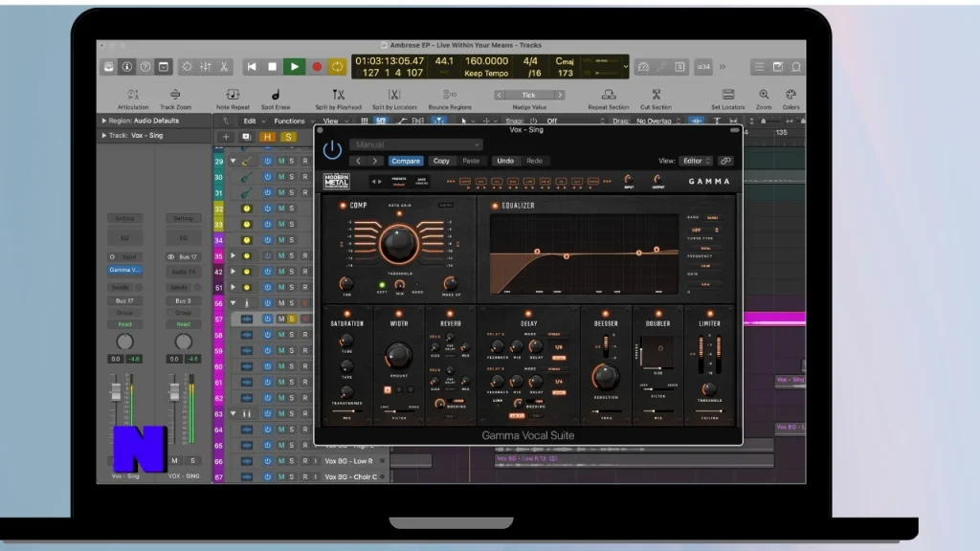This screenshot has height=551, width=980.
Task: Click the tuner gauge icon
Action: pyautogui.click(x=643, y=67)
